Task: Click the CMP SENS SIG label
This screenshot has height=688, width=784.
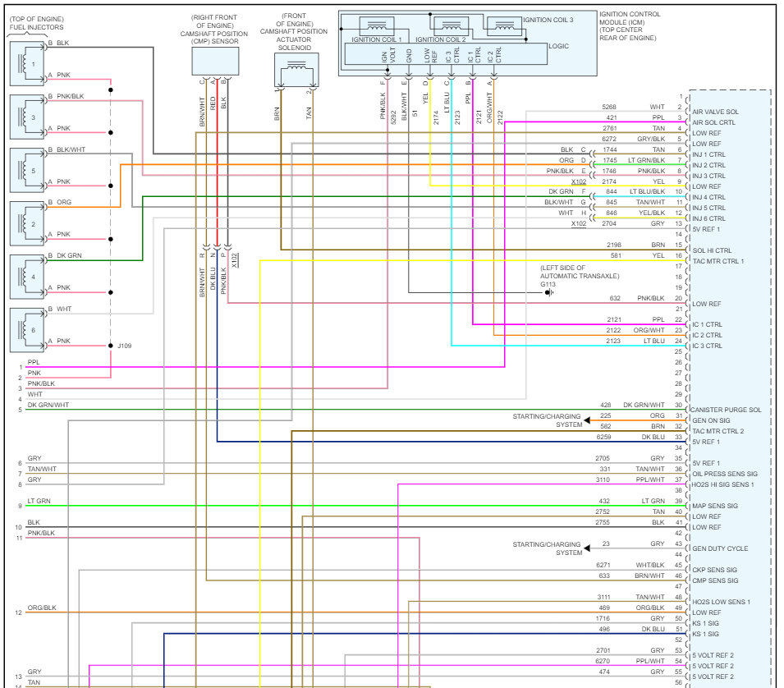Action: click(715, 580)
